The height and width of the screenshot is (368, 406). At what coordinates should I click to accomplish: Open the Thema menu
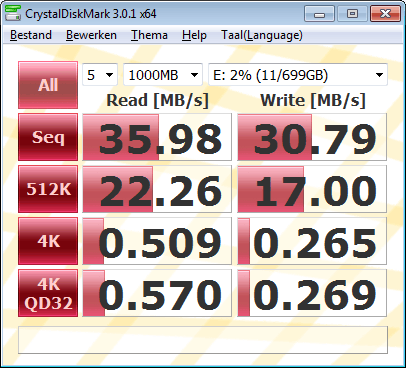(149, 35)
